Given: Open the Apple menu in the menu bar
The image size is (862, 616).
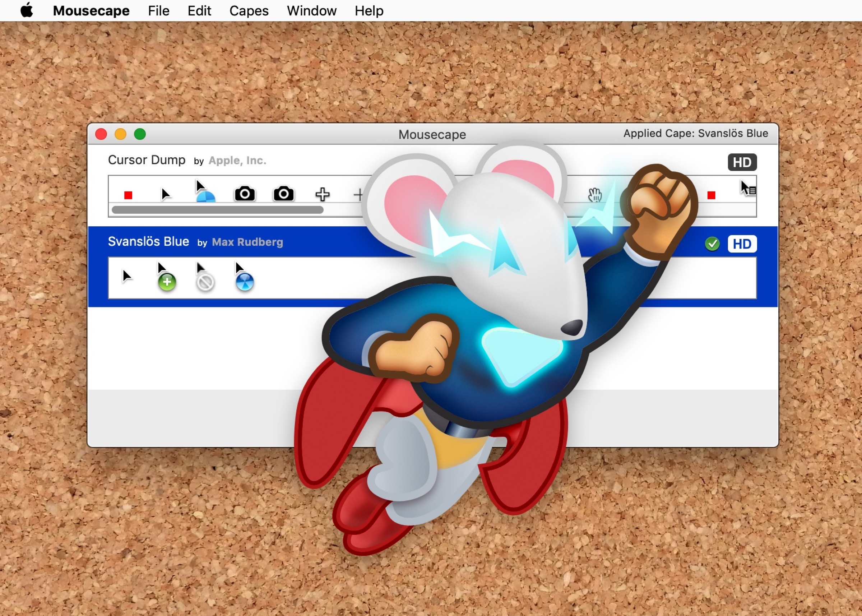Looking at the screenshot, I should coord(27,10).
